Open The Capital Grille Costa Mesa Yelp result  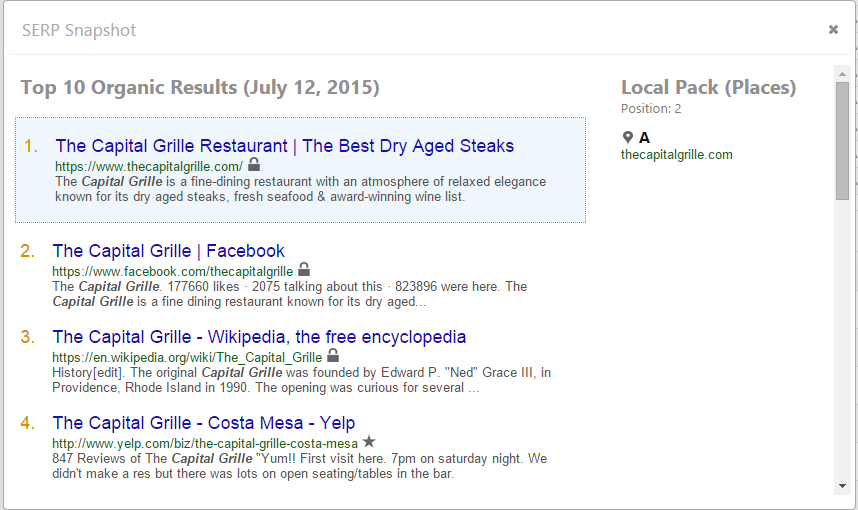[203, 423]
